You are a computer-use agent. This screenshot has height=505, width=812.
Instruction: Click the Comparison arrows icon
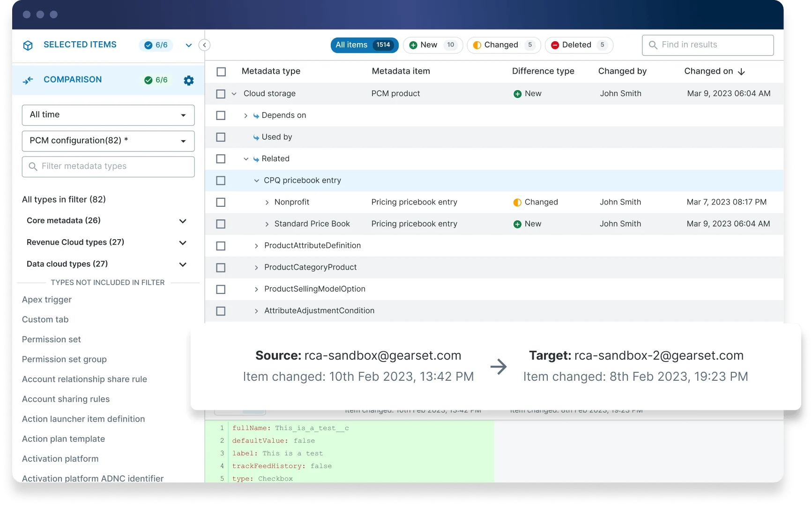pos(28,80)
